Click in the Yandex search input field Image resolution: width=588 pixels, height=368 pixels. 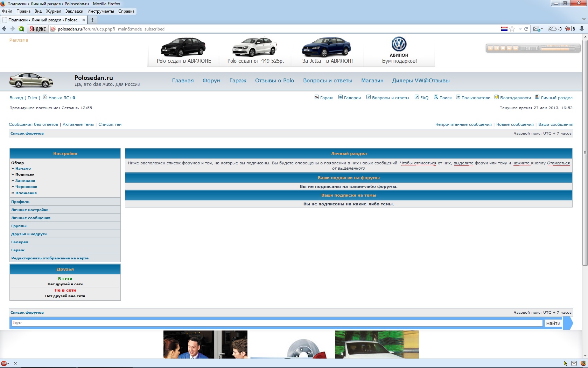coord(276,323)
